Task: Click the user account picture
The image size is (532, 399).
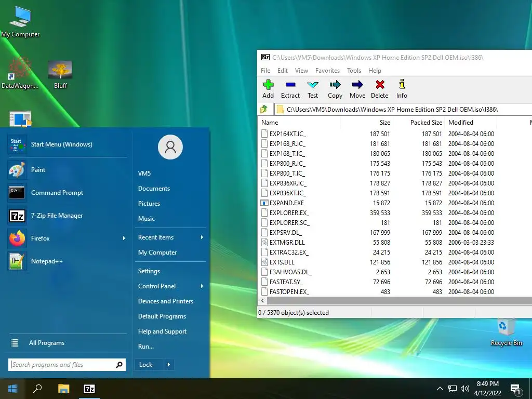Action: (170, 147)
